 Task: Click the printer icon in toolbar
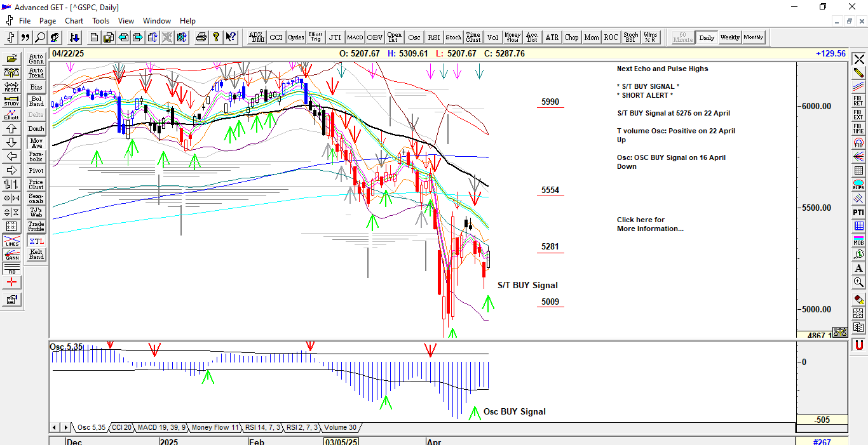[x=201, y=37]
